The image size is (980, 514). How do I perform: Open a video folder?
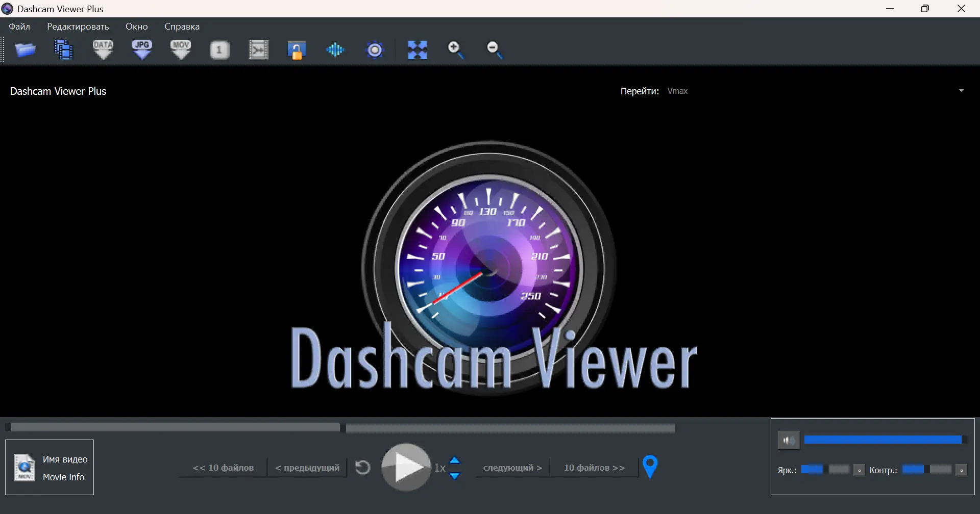click(26, 49)
